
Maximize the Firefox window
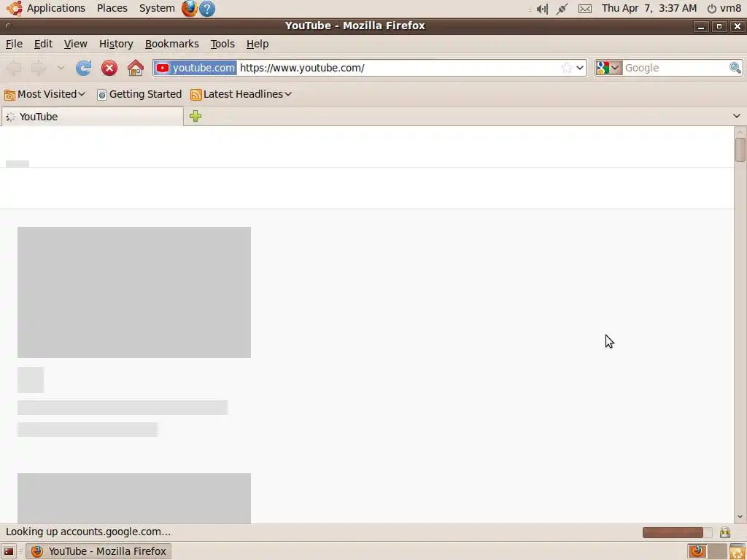(719, 26)
